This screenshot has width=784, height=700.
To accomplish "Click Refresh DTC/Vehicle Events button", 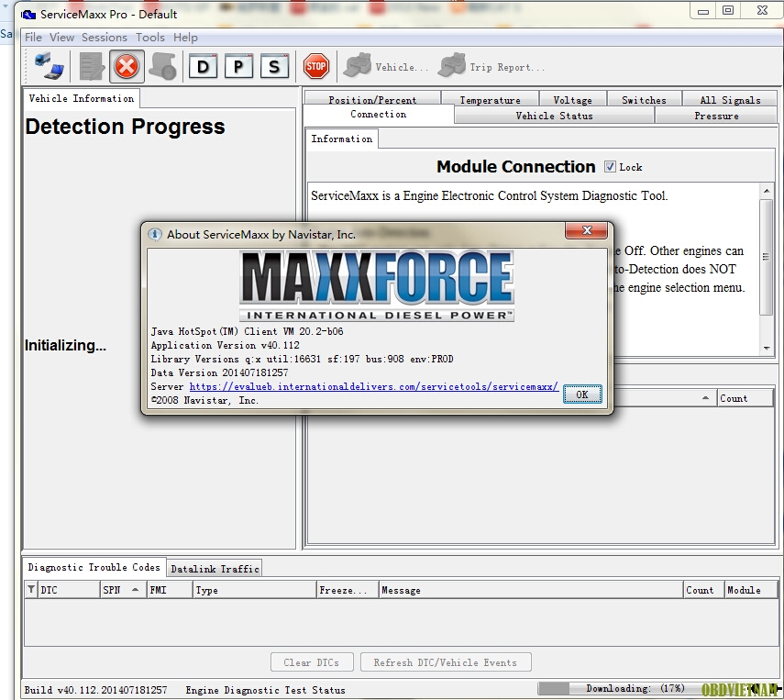I will coord(446,662).
